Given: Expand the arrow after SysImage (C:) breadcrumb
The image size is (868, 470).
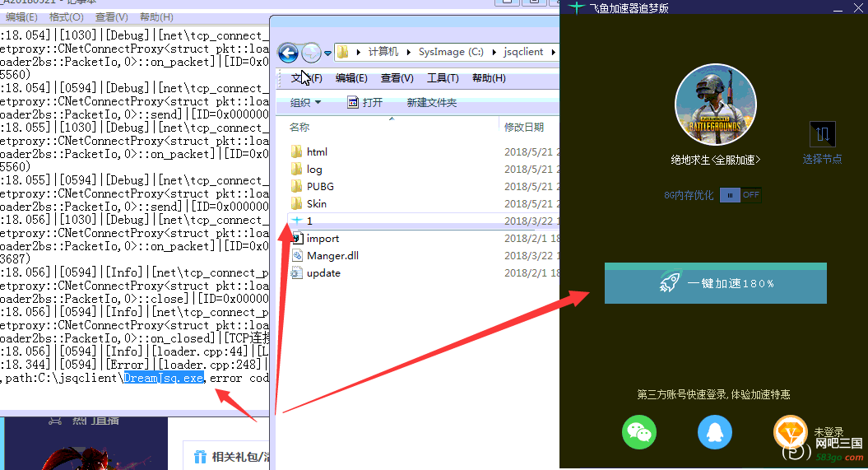Looking at the screenshot, I should tap(493, 52).
